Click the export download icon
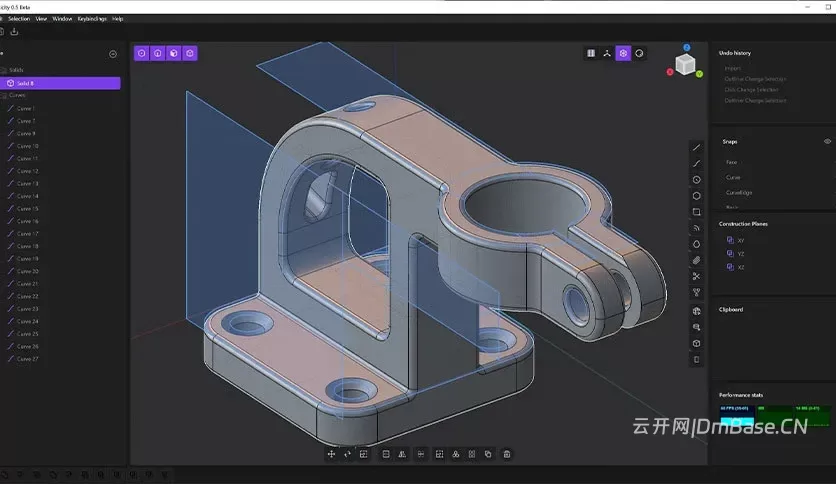This screenshot has width=836, height=484. 14,32
